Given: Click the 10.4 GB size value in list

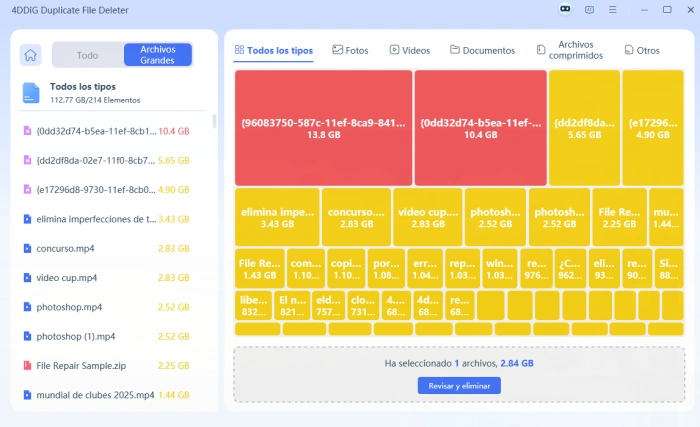Looking at the screenshot, I should (174, 131).
